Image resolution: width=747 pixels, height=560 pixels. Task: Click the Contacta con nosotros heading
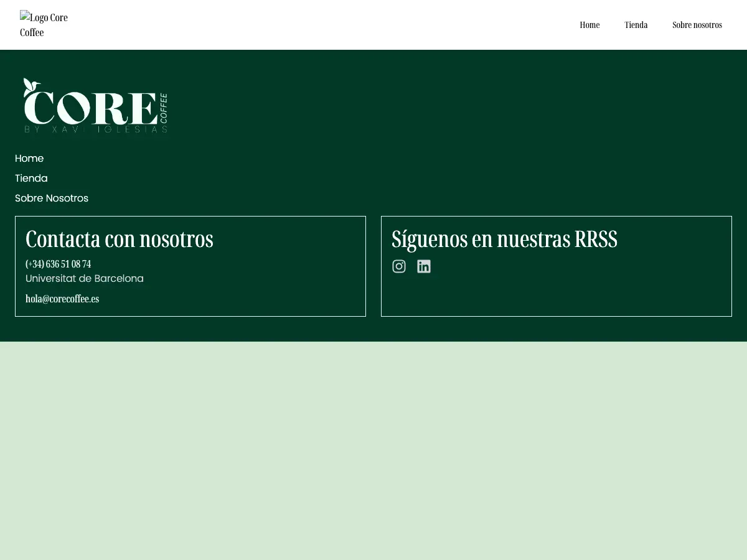coord(120,239)
